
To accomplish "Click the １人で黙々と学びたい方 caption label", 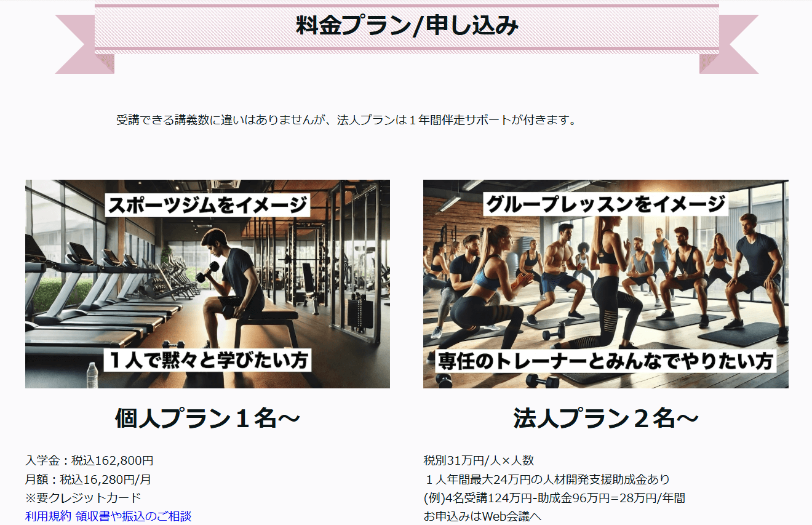I will (207, 360).
